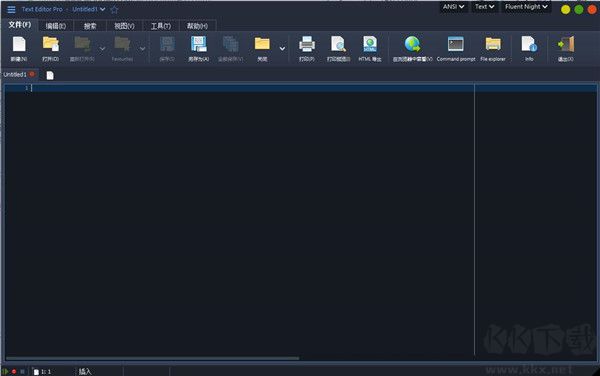Click the star favorite icon in the title bar

click(114, 10)
